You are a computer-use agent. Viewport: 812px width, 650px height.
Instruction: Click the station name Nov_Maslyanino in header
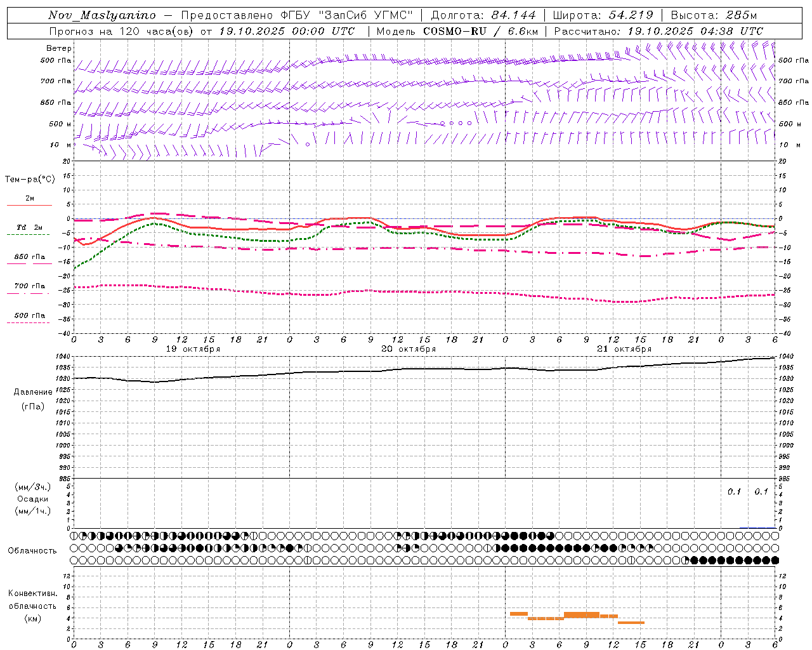pos(102,15)
